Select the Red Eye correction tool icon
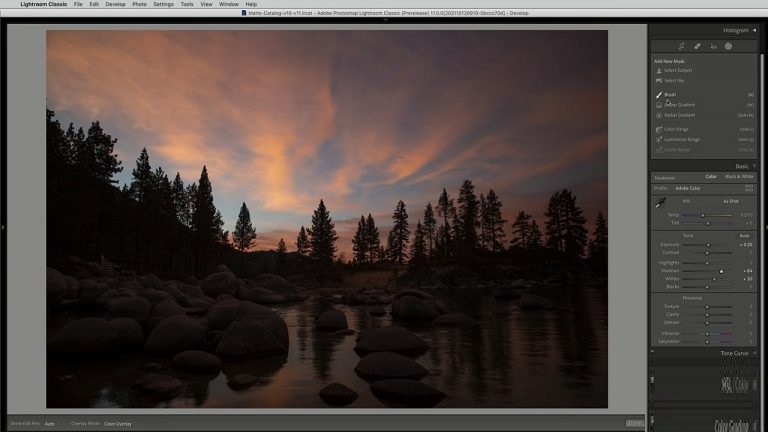This screenshot has width=768, height=432. click(x=713, y=47)
